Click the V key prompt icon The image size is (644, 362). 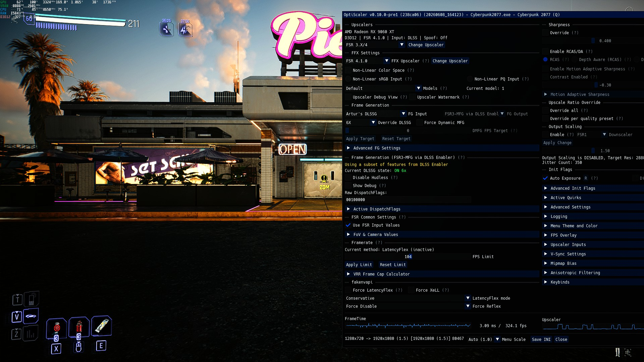click(x=17, y=317)
